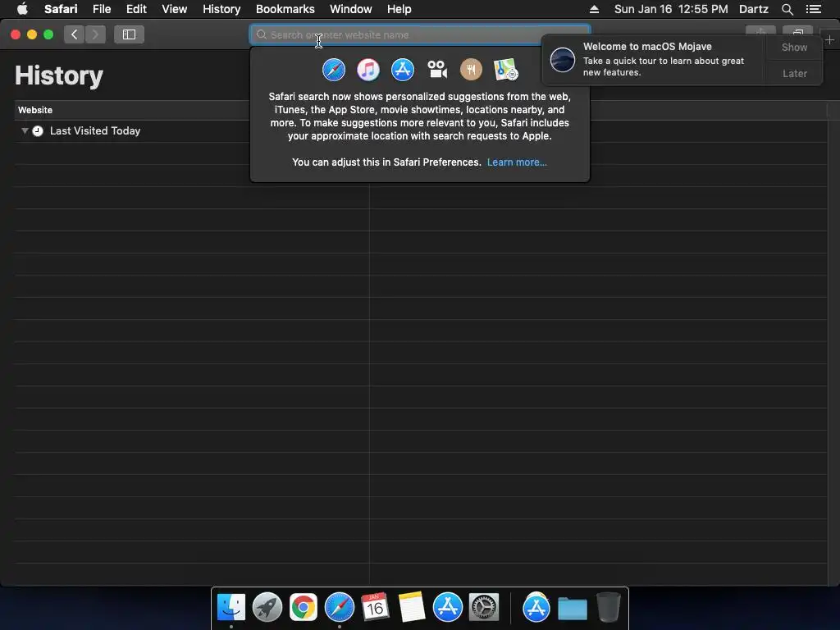
Task: Open Notification Center list icon
Action: point(813,9)
